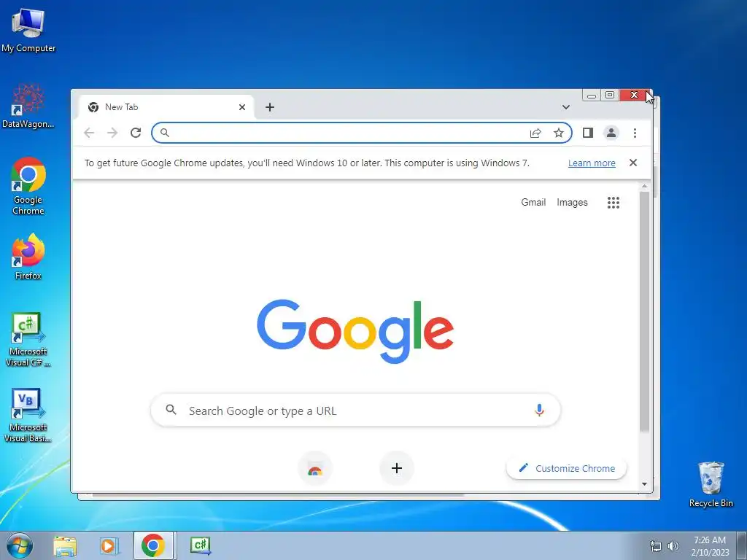Click the page vertical scrollbar thumb
Viewport: 747px width, 560px height.
pyautogui.click(x=644, y=312)
